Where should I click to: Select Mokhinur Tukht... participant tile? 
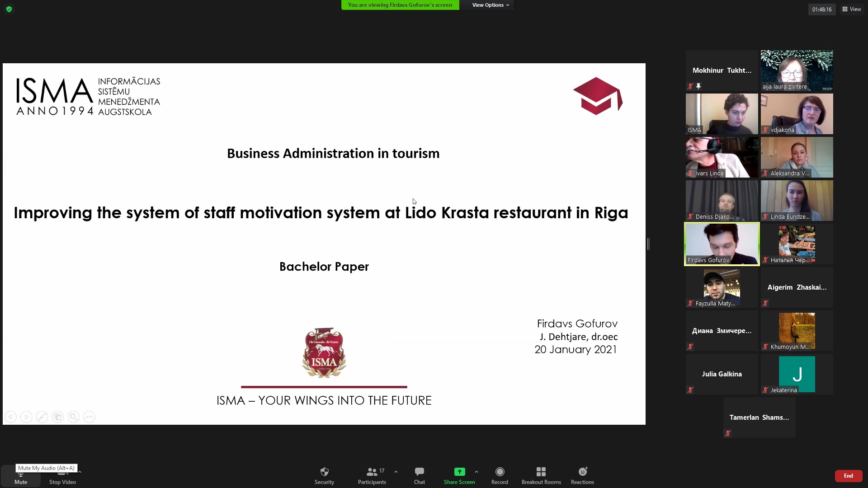click(722, 70)
